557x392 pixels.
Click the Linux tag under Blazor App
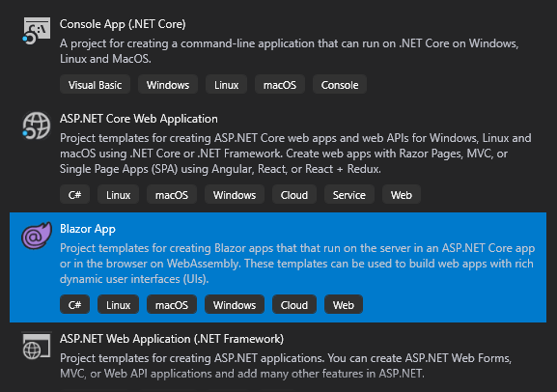(118, 304)
